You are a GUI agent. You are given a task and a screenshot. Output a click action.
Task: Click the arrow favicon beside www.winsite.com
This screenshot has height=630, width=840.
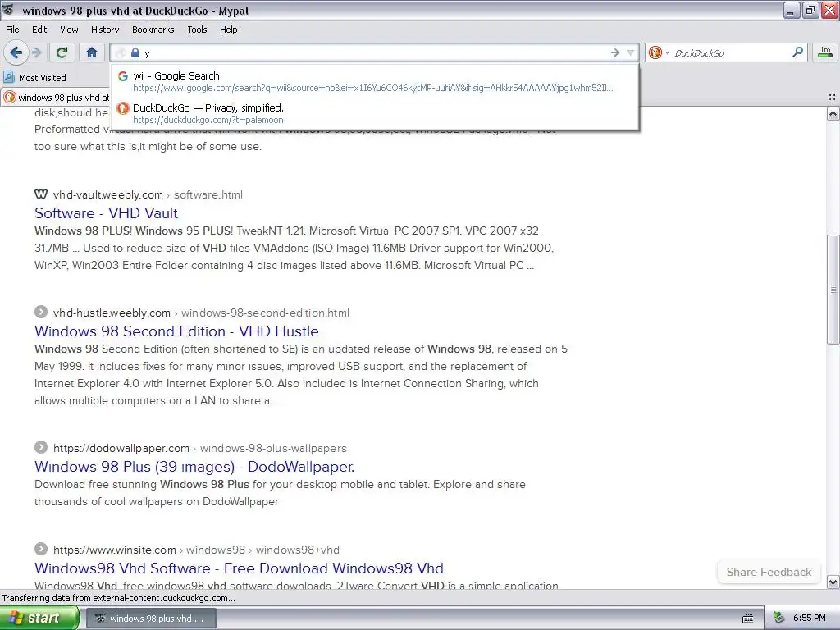pos(41,549)
